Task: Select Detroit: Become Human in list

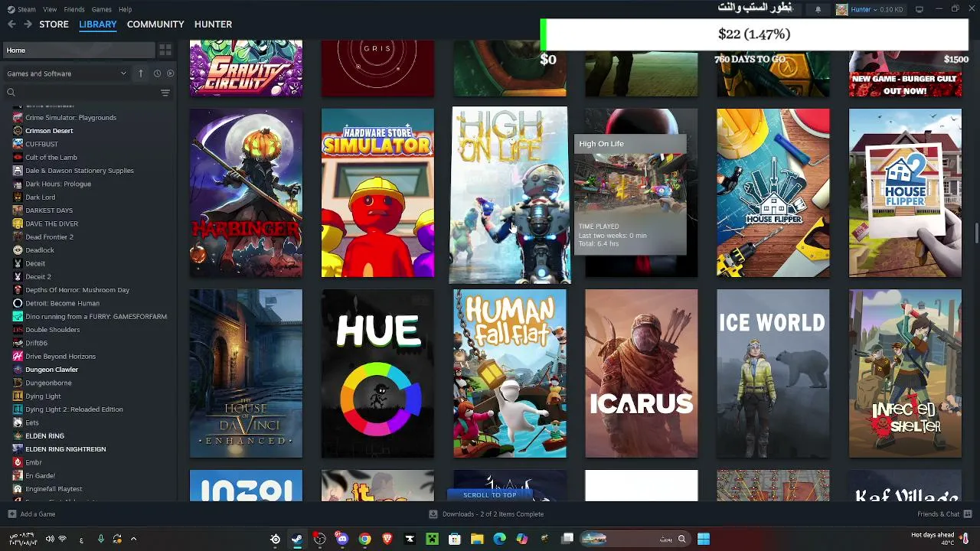Action: [62, 303]
